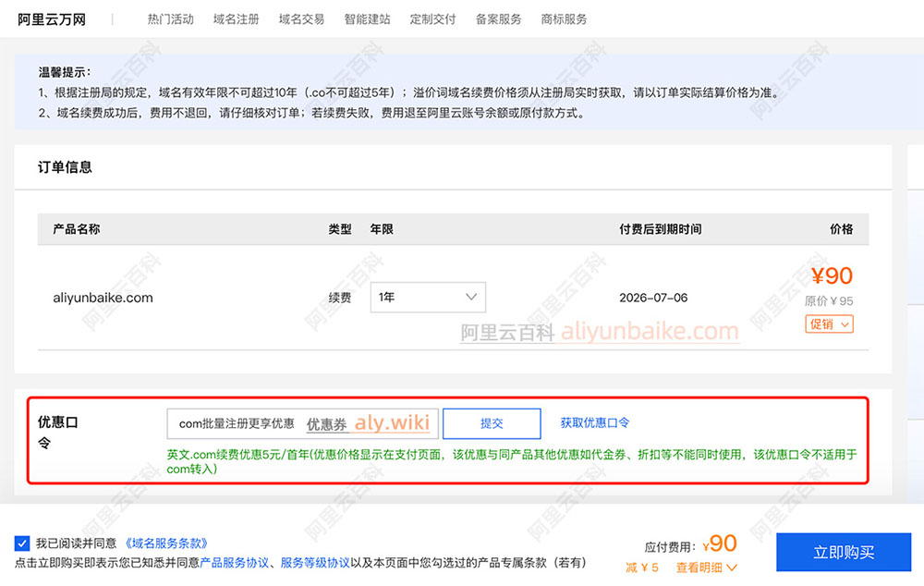This screenshot has width=924, height=586.
Task: Select 域名交易 in the navigation bar
Action: point(300,18)
